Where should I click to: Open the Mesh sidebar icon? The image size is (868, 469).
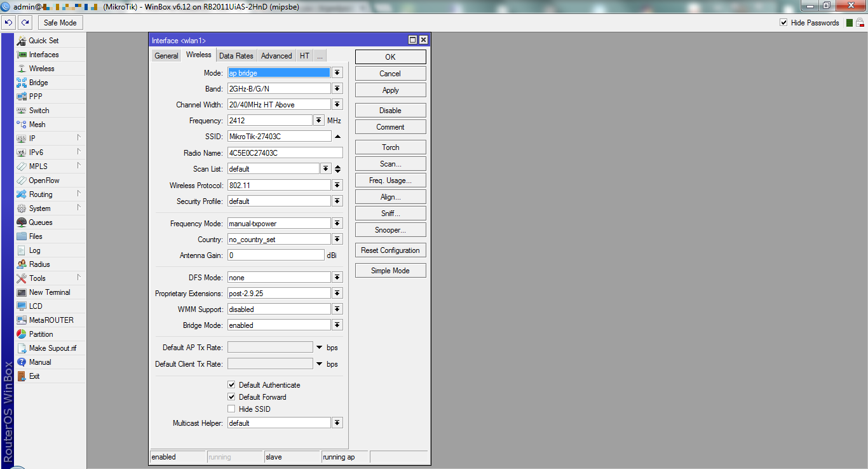point(22,125)
